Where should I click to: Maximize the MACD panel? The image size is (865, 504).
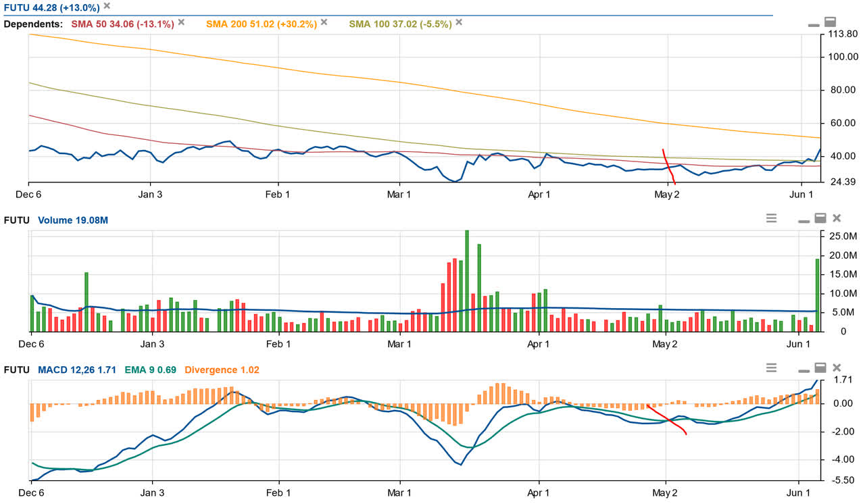coord(820,368)
